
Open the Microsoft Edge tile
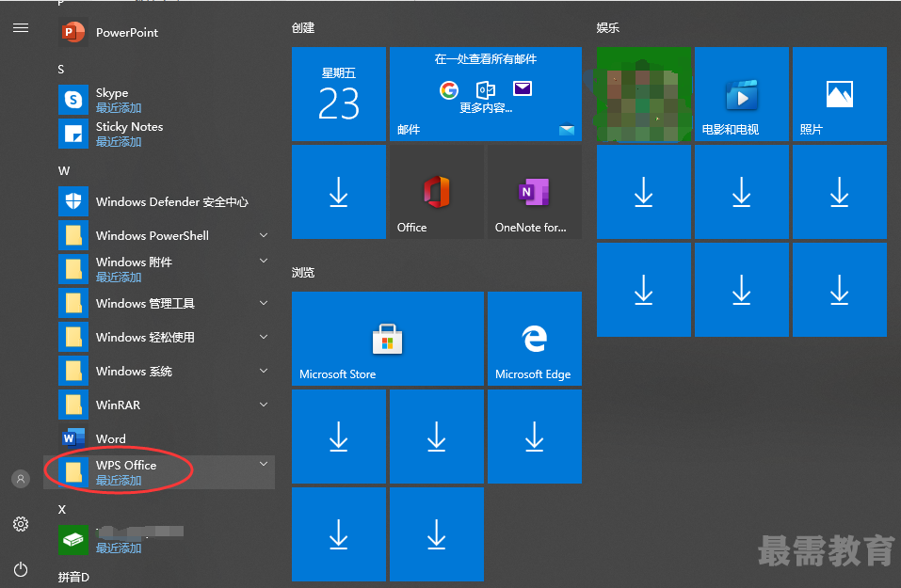coord(535,339)
